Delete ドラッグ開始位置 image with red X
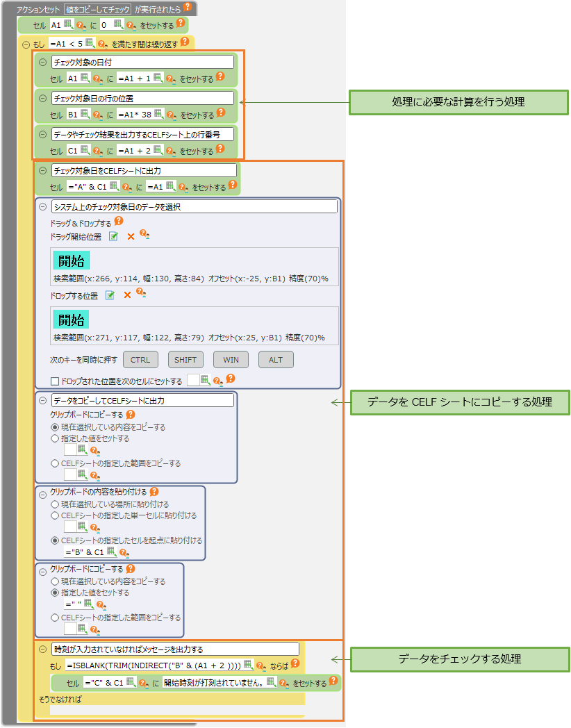 130,237
